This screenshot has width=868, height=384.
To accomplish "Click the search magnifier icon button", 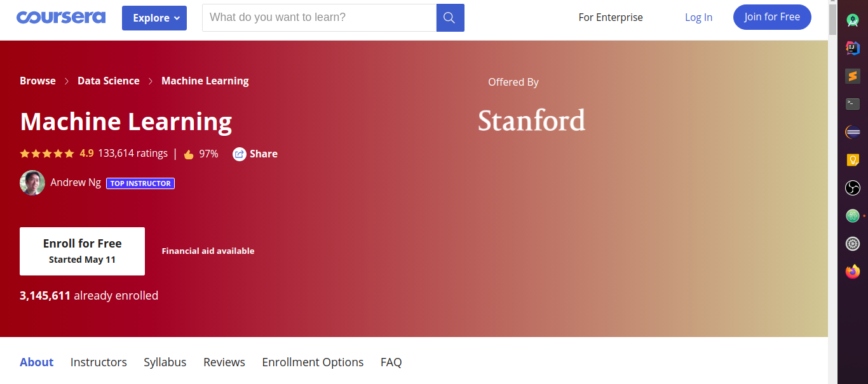I will 450,18.
